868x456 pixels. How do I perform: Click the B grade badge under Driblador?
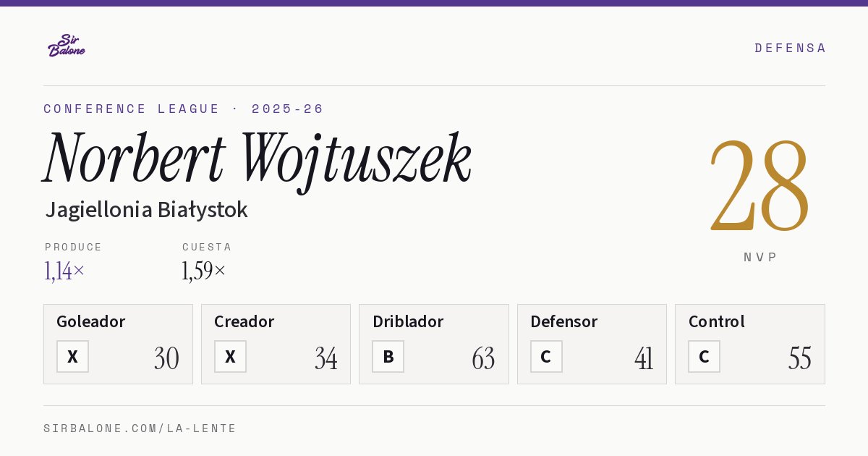pyautogui.click(x=388, y=356)
